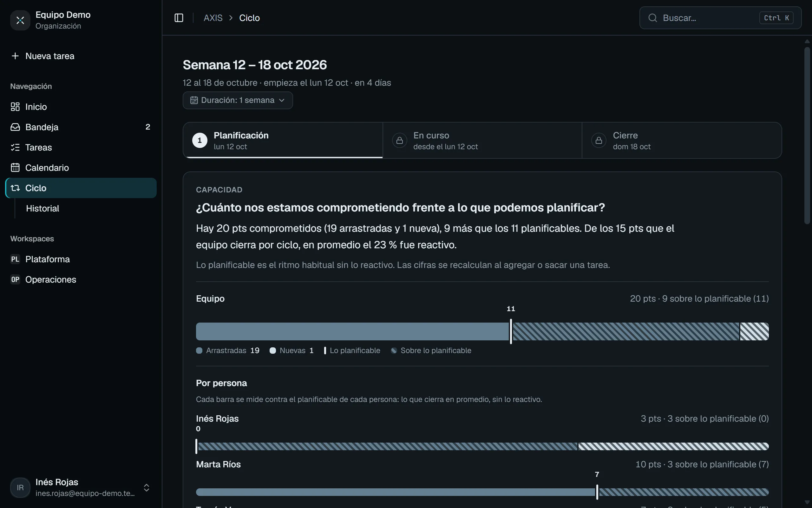This screenshot has height=508, width=812.
Task: Click the Tareas checklist icon
Action: point(15,148)
